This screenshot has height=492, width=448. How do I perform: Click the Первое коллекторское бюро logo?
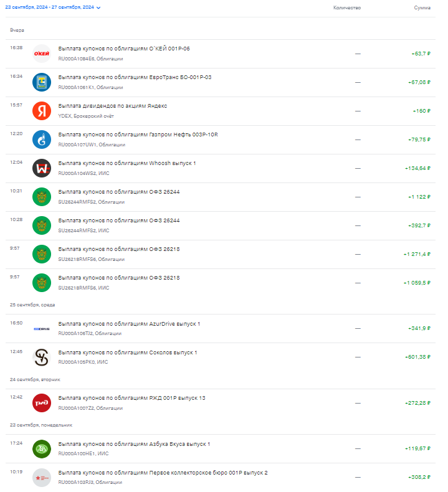pos(42,478)
